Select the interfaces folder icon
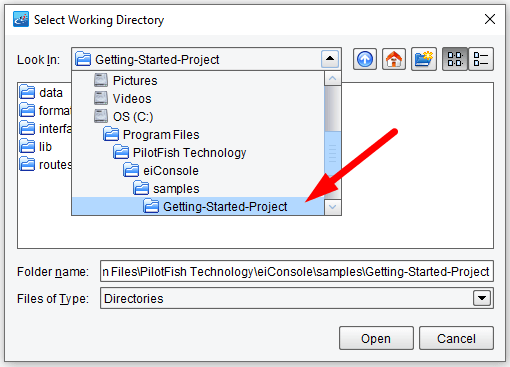The width and height of the screenshot is (510, 367). 27,128
